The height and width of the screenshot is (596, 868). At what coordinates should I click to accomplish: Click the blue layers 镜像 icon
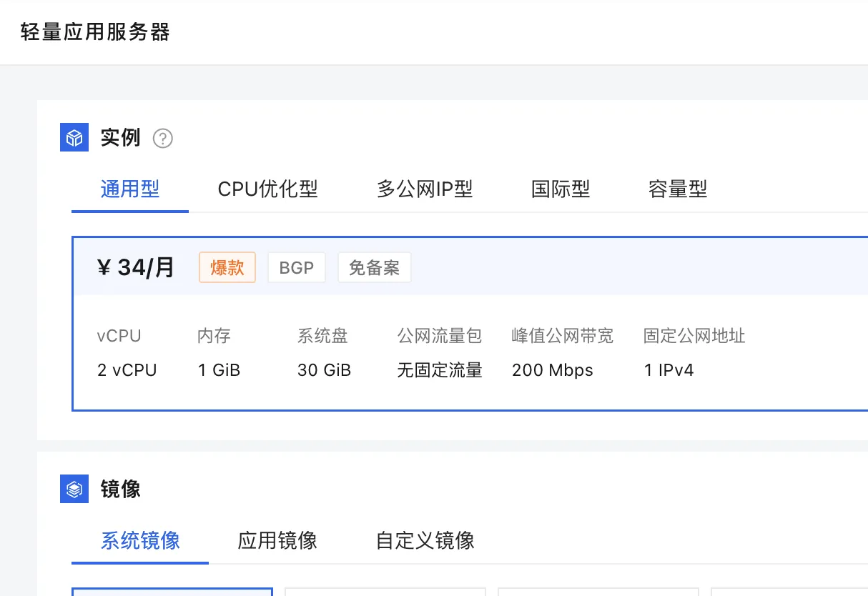pos(74,489)
